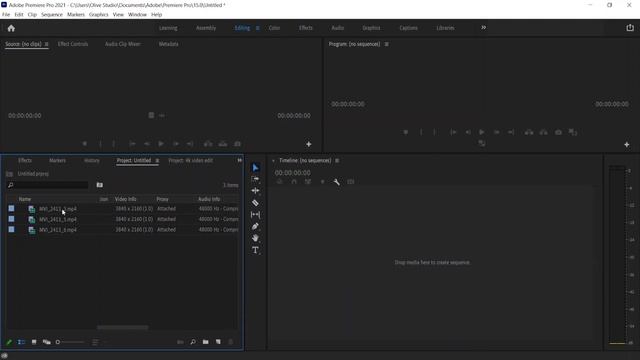The height and width of the screenshot is (360, 640).
Task: Switch Project panel to Icon view
Action: [34, 342]
